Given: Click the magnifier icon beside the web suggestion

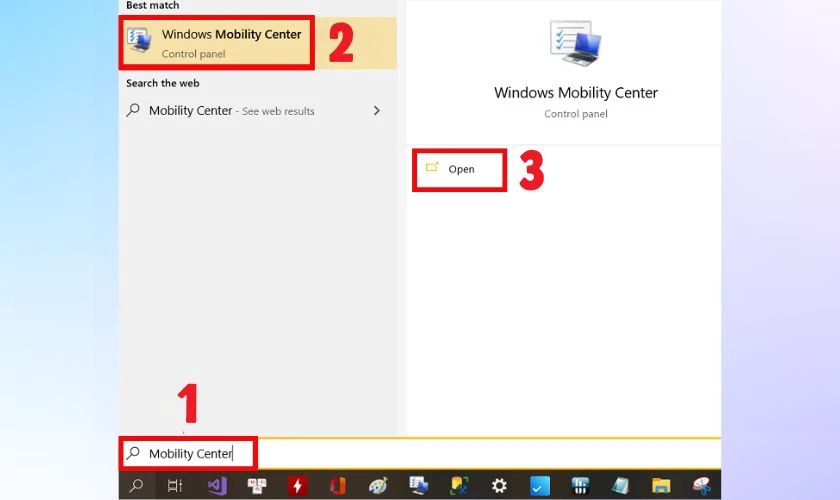Looking at the screenshot, I should (133, 110).
